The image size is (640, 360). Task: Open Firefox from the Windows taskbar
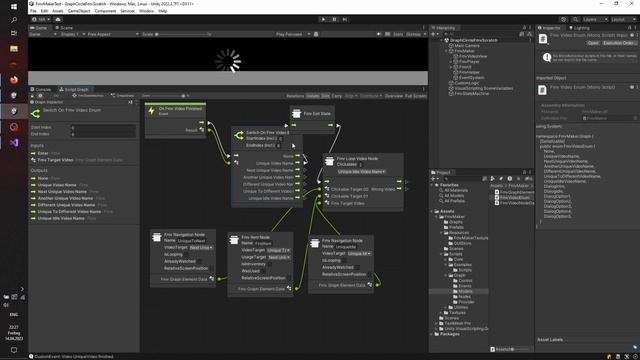(14, 80)
